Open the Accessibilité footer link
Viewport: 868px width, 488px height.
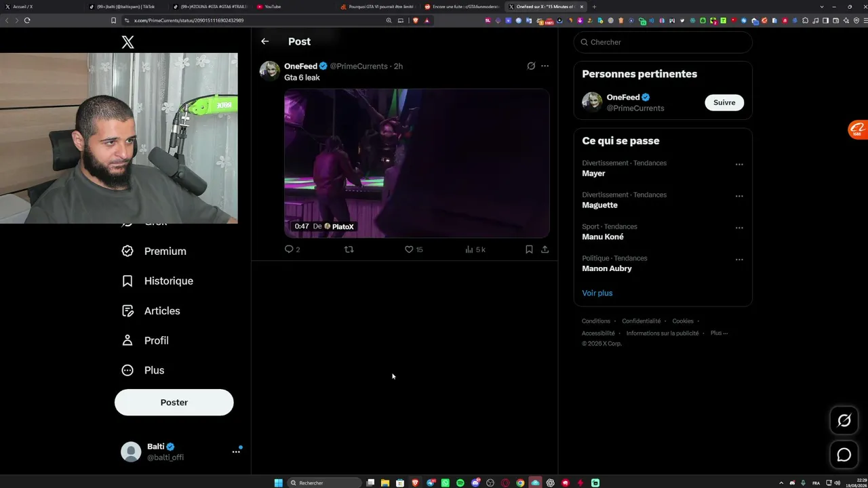coord(598,333)
